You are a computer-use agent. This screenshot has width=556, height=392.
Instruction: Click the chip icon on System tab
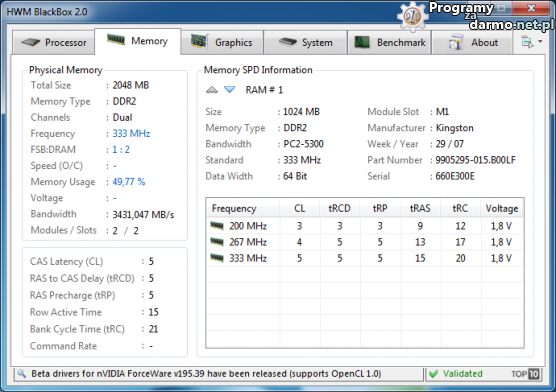(x=288, y=42)
